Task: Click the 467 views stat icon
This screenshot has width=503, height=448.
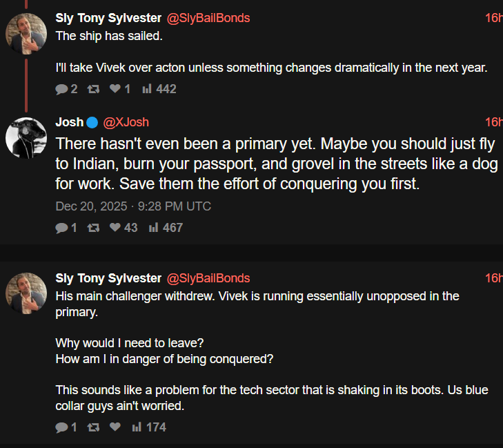Action: coord(154,228)
